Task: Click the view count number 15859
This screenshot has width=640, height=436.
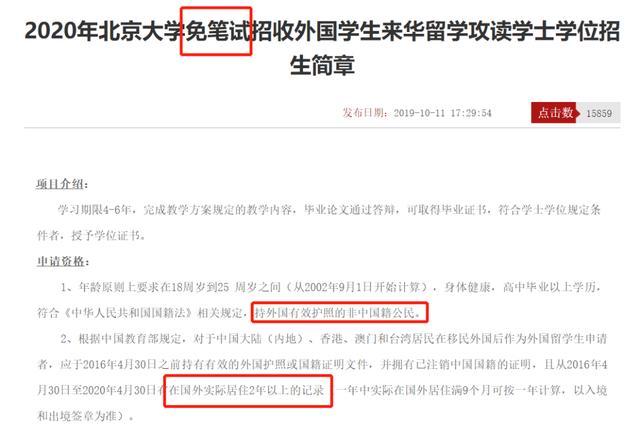Action: tap(599, 113)
